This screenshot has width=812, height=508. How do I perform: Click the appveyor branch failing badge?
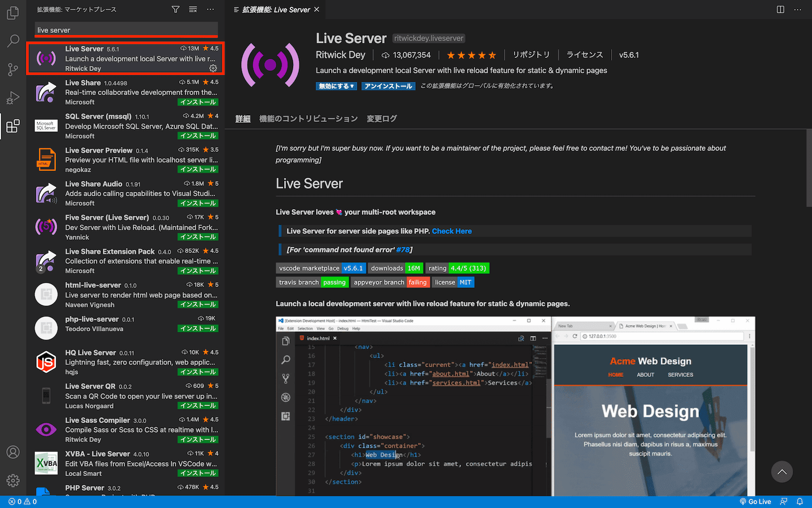click(x=390, y=282)
